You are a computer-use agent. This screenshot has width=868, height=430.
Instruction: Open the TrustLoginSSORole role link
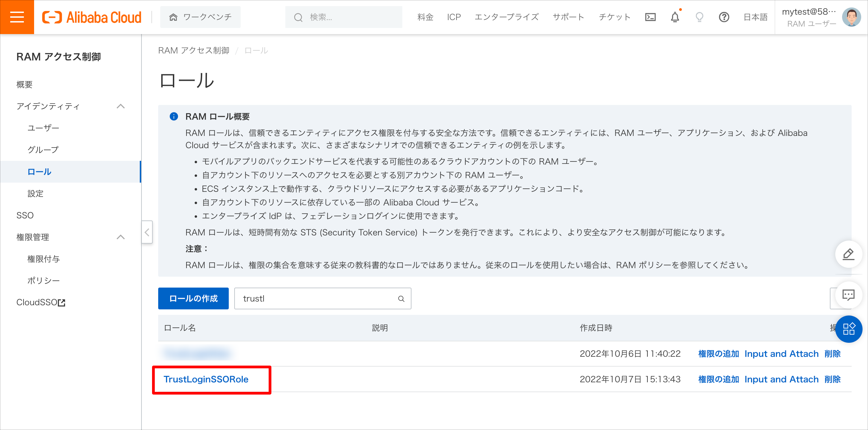point(206,379)
